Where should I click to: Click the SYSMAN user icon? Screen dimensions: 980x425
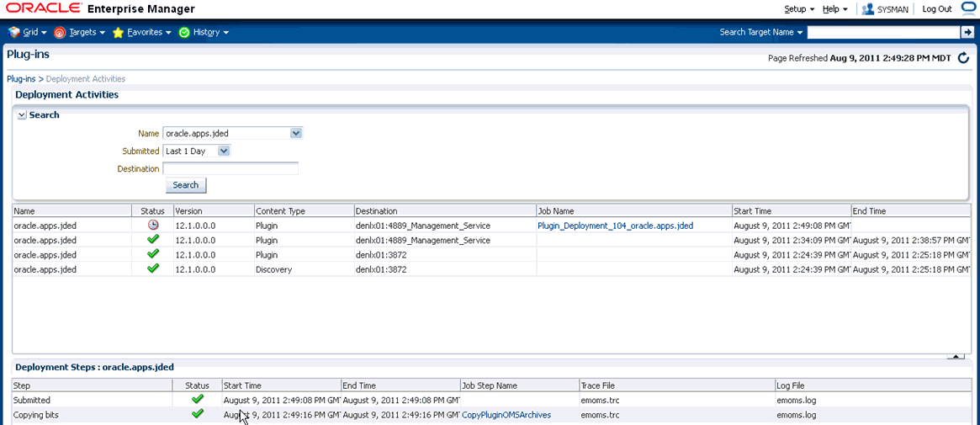[867, 9]
